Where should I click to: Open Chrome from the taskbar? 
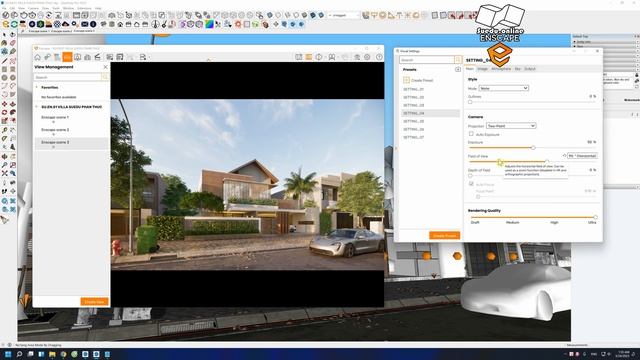click(63, 354)
